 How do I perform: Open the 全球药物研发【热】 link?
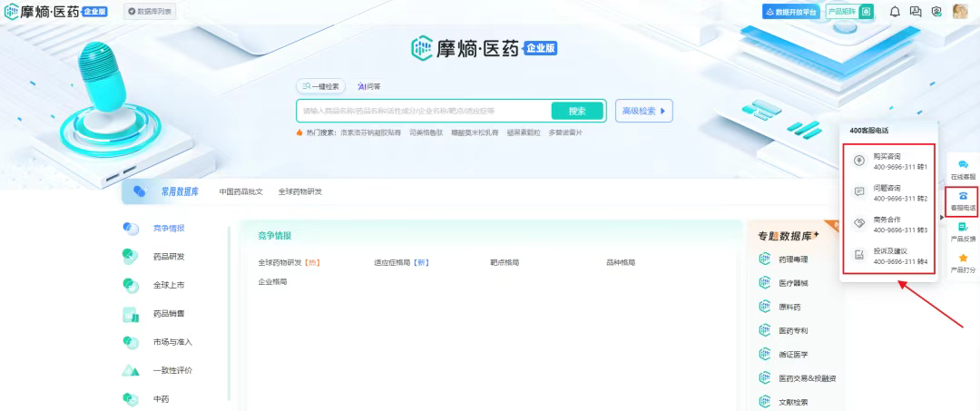coord(289,262)
